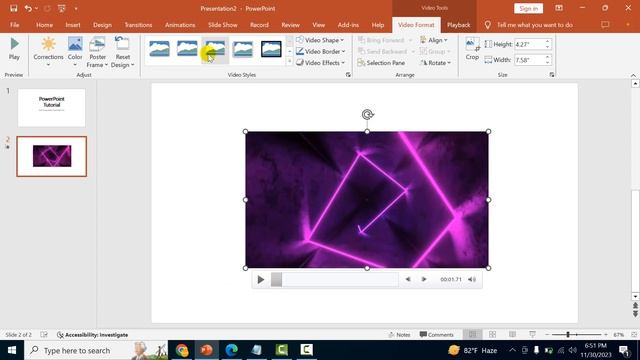Click the Accessibility: Investigate status item
The width and height of the screenshot is (640, 360).
(92, 335)
